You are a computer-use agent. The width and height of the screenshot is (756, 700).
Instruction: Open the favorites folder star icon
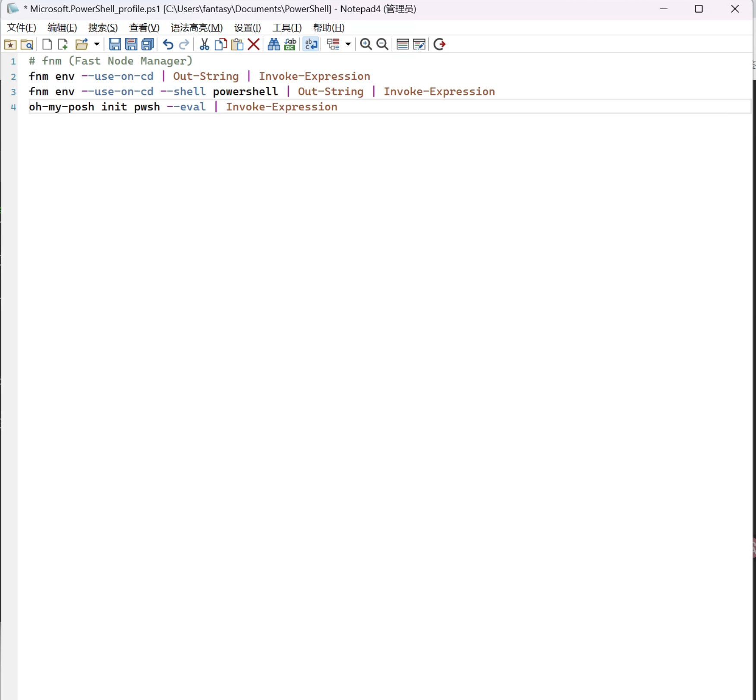coord(10,44)
